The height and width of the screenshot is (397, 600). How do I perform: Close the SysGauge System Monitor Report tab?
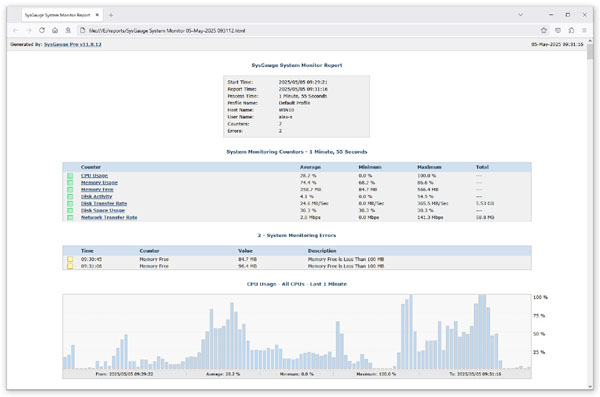click(x=97, y=15)
